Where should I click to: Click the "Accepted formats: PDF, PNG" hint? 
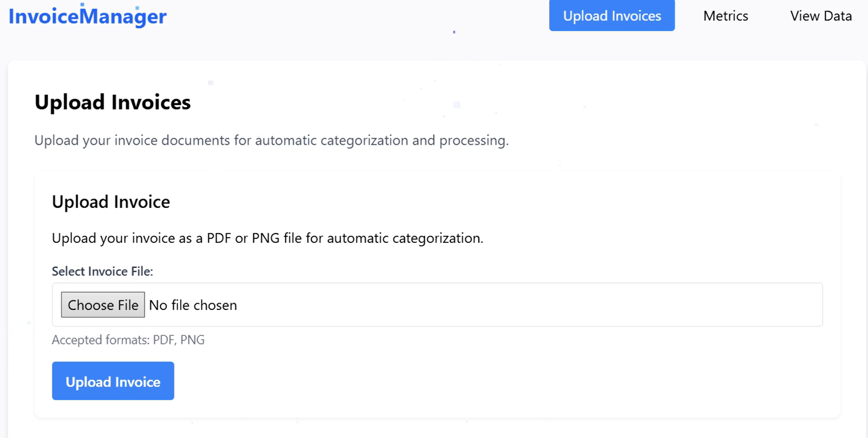pos(128,340)
